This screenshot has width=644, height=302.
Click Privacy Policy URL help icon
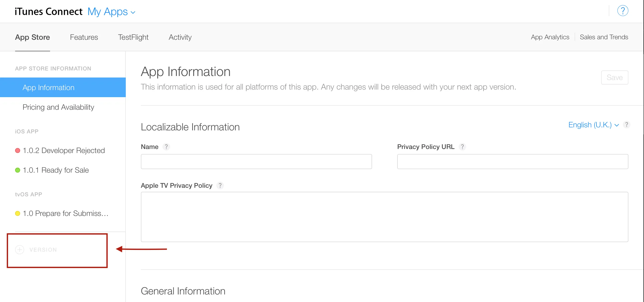(x=462, y=147)
